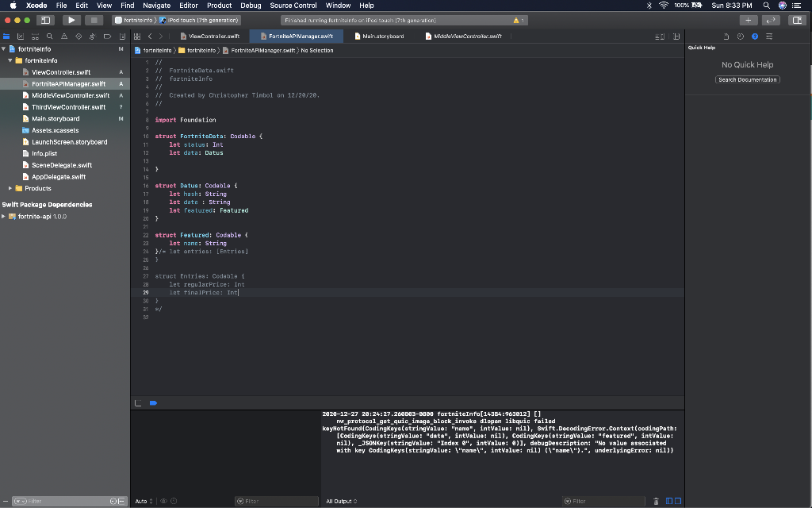Open the Library with the plus icon
Screen dimensions: 812x508
click(x=749, y=20)
